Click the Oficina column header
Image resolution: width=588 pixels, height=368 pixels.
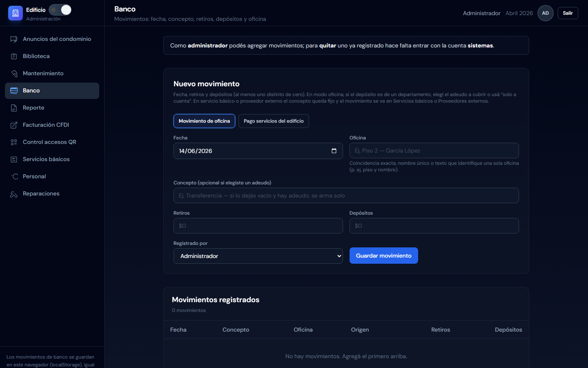[303, 330]
